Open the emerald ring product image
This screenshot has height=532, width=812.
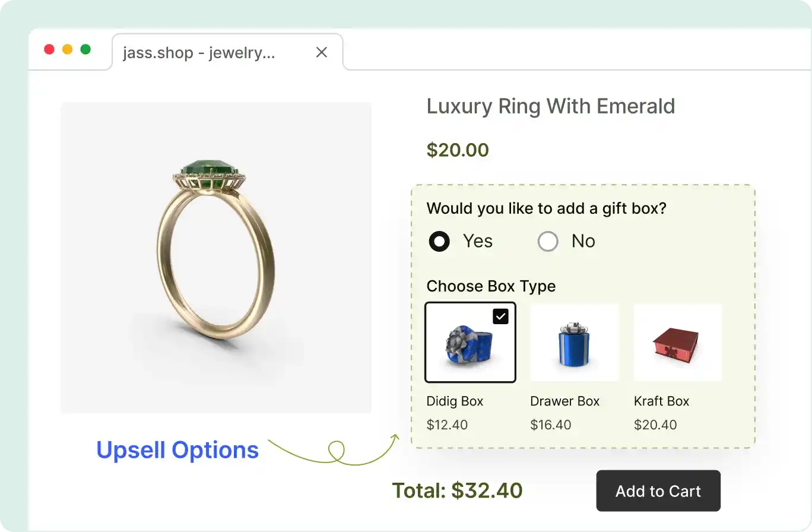(x=216, y=258)
